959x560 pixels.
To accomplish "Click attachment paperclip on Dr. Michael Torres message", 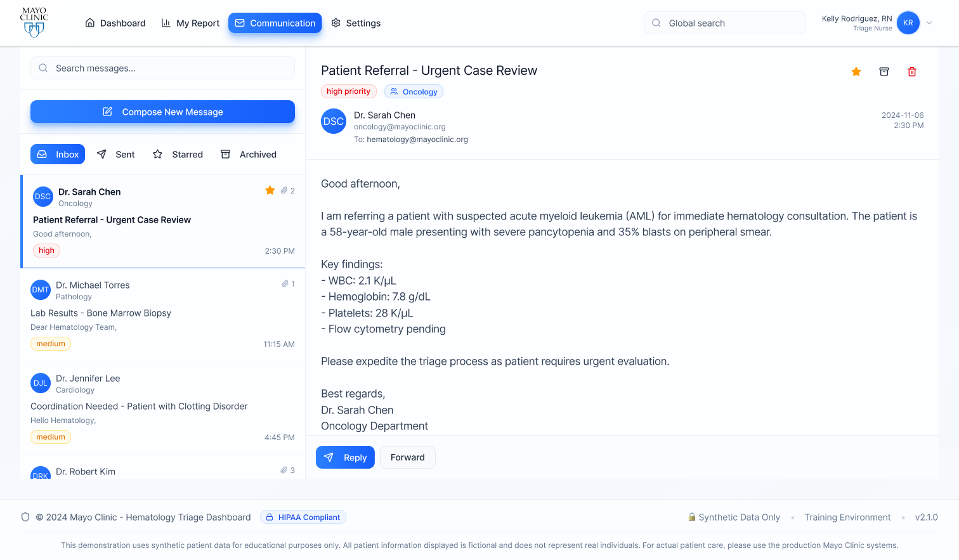I will coord(285,283).
